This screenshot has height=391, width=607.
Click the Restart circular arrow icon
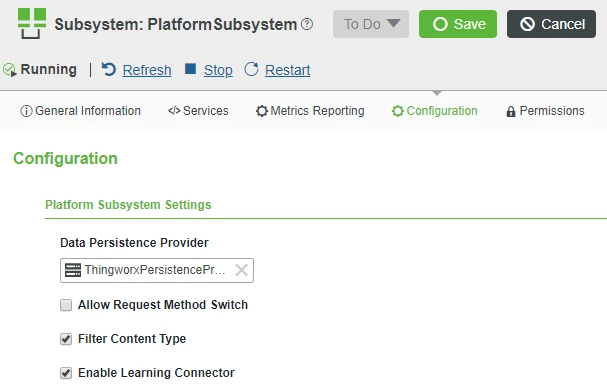click(x=251, y=69)
